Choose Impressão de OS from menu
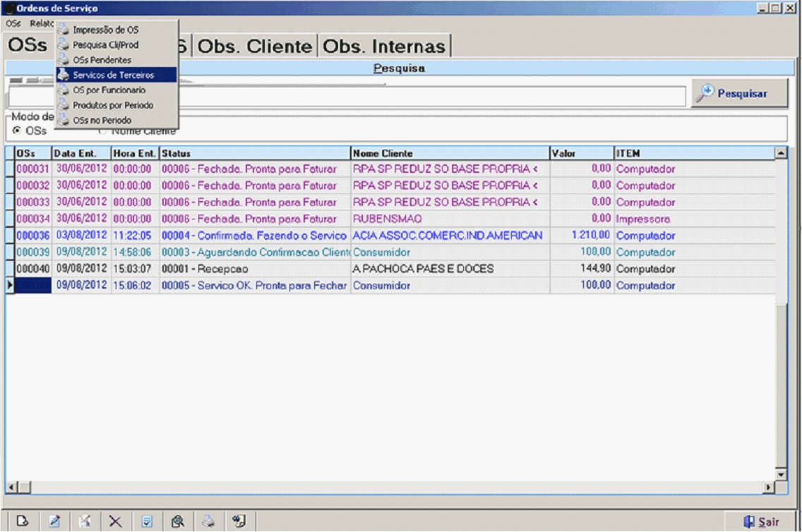This screenshot has height=532, width=802. pos(106,30)
